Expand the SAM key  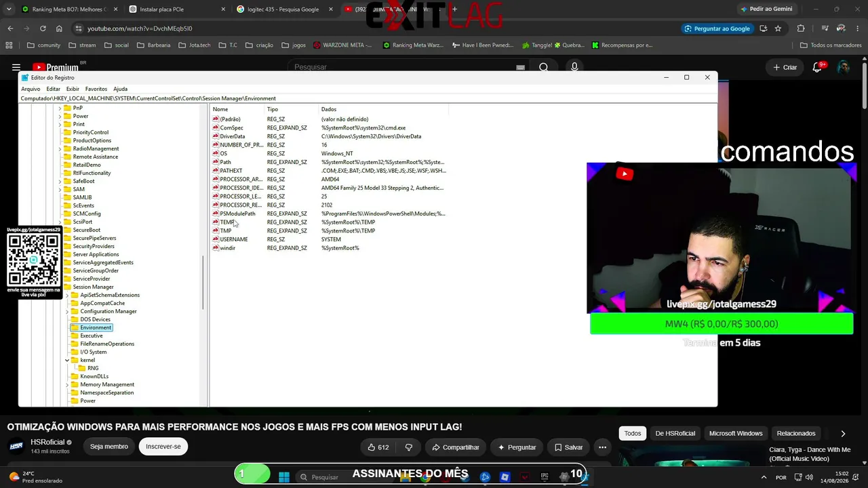pyautogui.click(x=60, y=189)
